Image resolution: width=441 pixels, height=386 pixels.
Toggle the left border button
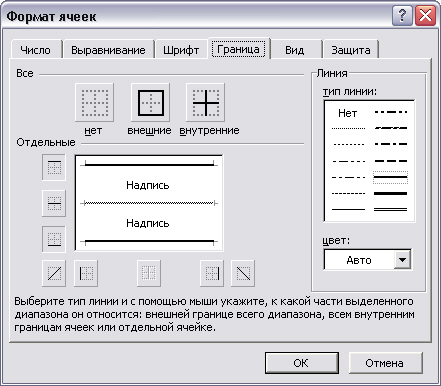tap(86, 273)
